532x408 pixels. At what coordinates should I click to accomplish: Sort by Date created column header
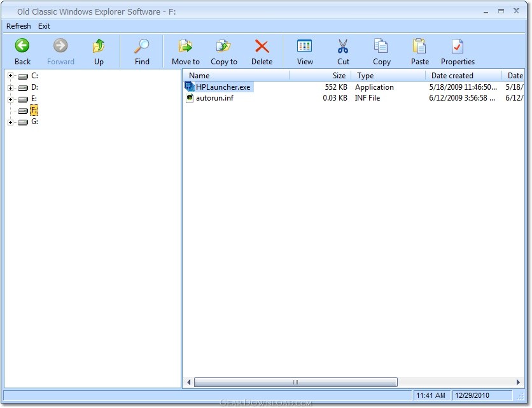pyautogui.click(x=464, y=75)
